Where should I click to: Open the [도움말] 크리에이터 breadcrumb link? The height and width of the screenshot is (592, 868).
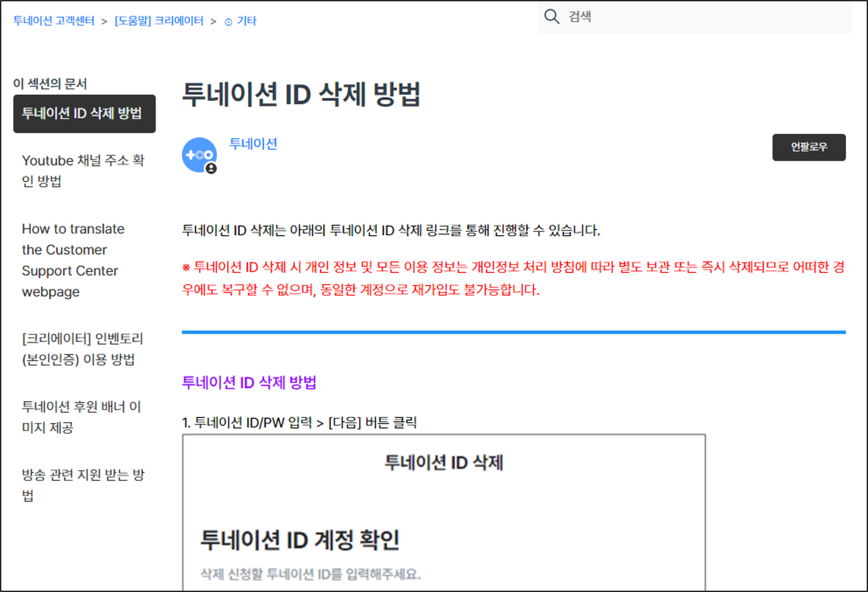(x=159, y=21)
